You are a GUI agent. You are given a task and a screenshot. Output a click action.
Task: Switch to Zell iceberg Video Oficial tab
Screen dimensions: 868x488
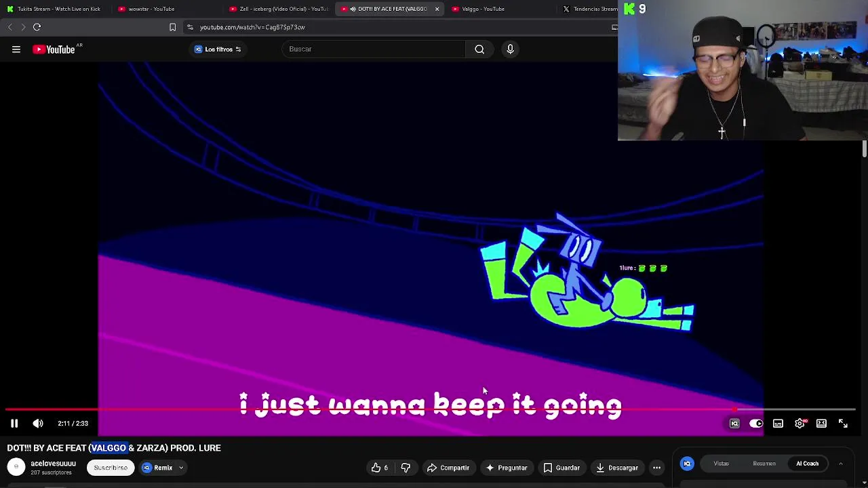coord(279,9)
